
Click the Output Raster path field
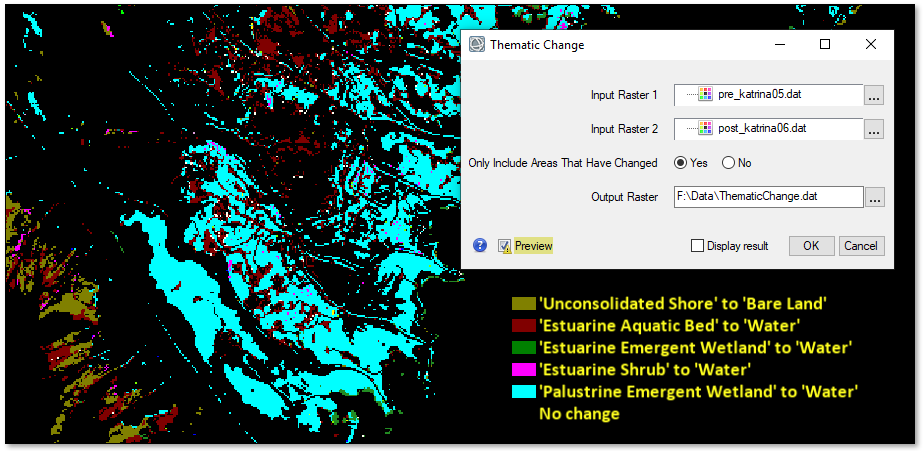tap(768, 197)
